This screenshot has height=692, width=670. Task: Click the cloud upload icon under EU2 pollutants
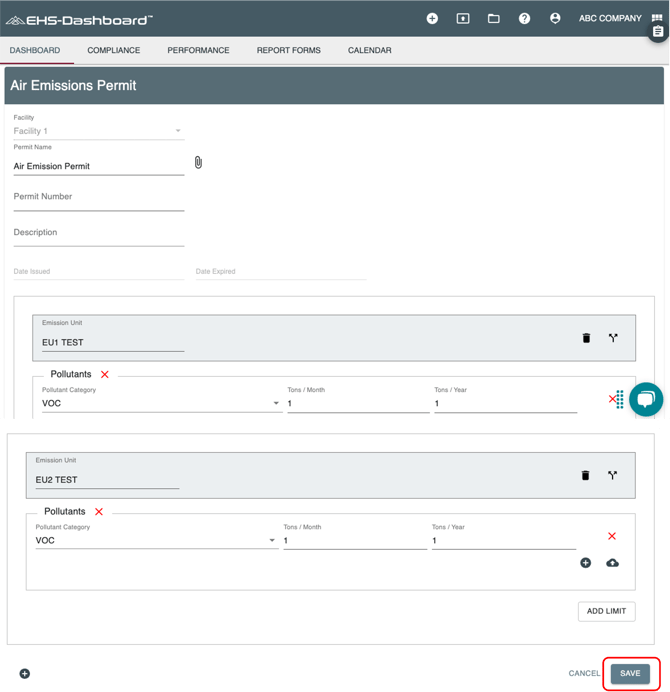(x=613, y=563)
